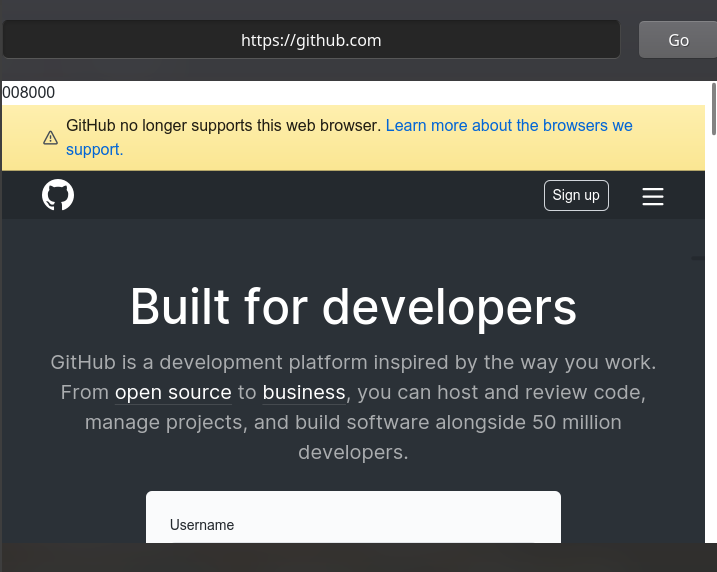
Task: Focus the URL address bar
Action: (311, 39)
